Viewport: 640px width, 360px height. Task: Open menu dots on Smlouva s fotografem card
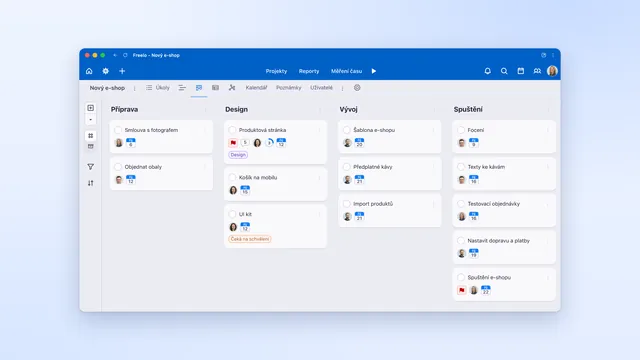(x=205, y=130)
